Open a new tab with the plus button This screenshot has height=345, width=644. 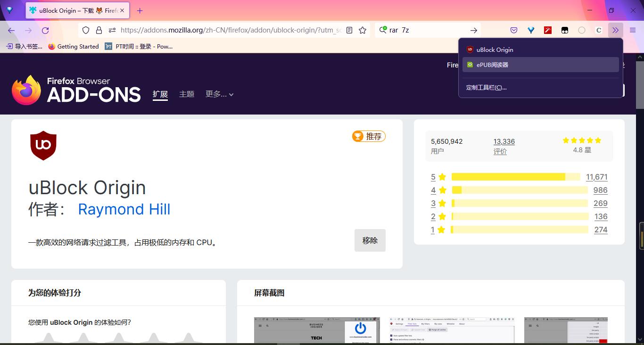tap(140, 10)
